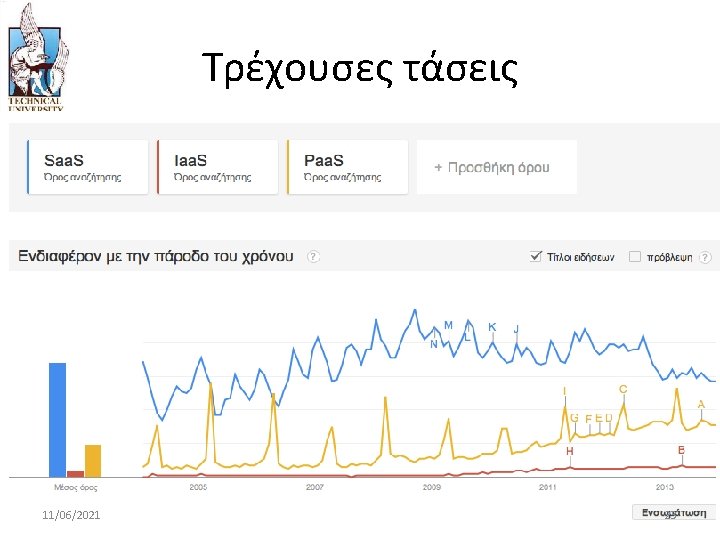Select the PaaS search term box
The height and width of the screenshot is (540, 720).
(347, 167)
